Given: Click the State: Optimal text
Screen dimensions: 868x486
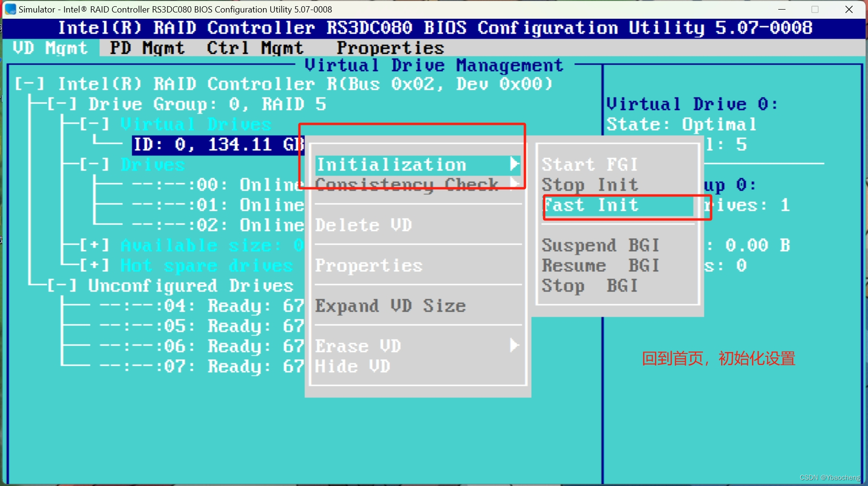Looking at the screenshot, I should 681,124.
